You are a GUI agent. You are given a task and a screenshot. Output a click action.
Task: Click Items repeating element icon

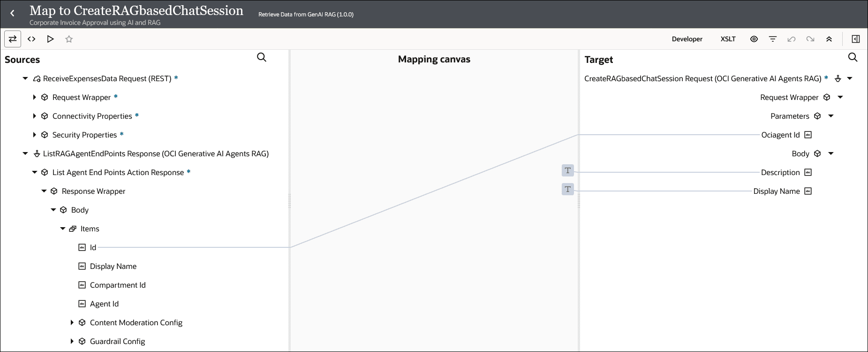tap(73, 229)
